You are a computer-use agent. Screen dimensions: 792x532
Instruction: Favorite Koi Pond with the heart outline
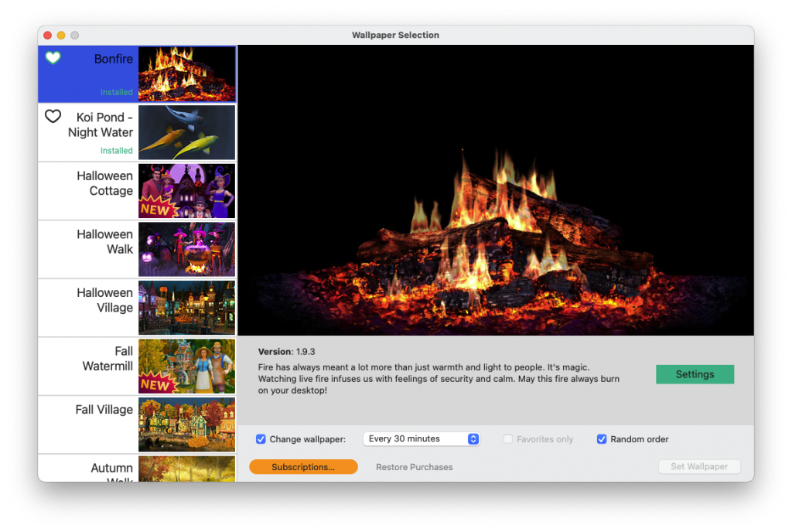[x=53, y=116]
